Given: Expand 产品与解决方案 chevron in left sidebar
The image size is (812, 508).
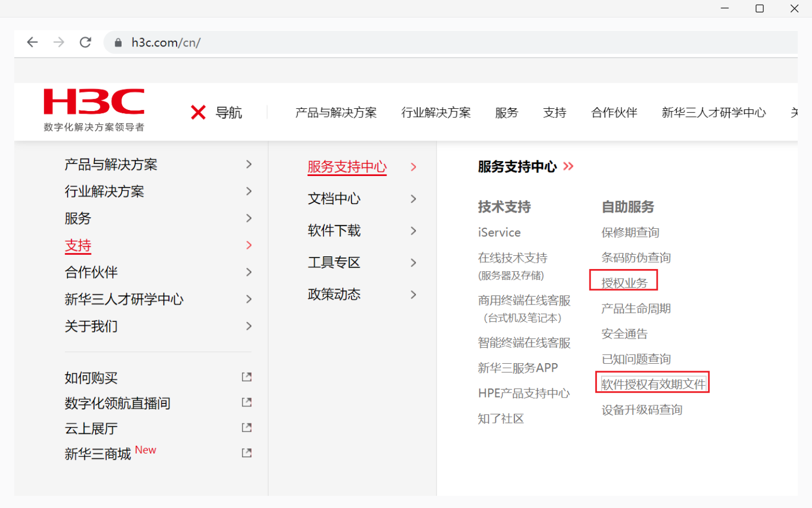Looking at the screenshot, I should (x=249, y=164).
